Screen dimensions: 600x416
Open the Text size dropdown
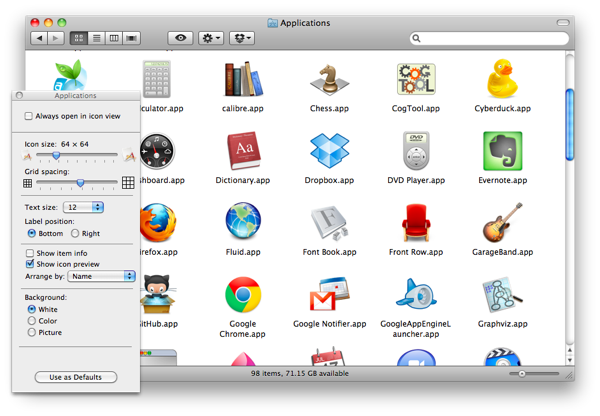(x=83, y=207)
